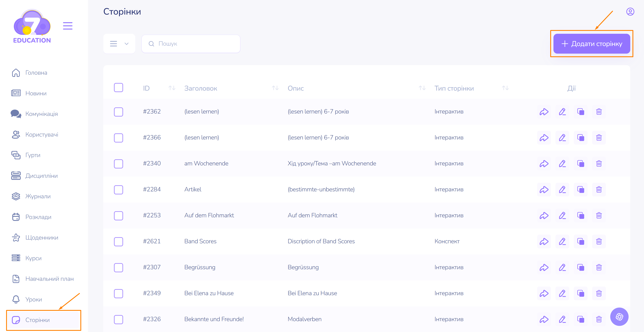Copy the Artikel page
Image resolution: width=644 pixels, height=332 pixels.
point(581,190)
